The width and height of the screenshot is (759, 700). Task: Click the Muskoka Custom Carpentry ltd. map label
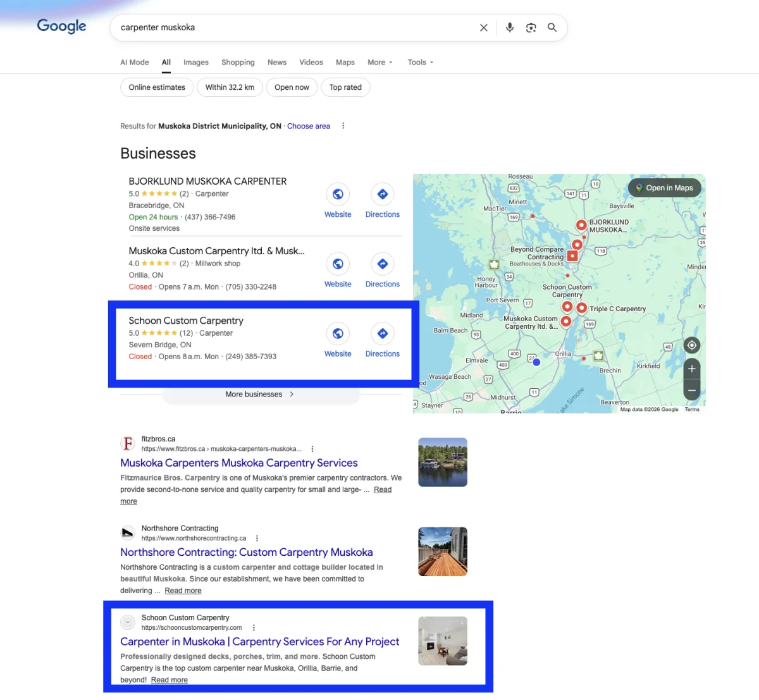point(531,322)
